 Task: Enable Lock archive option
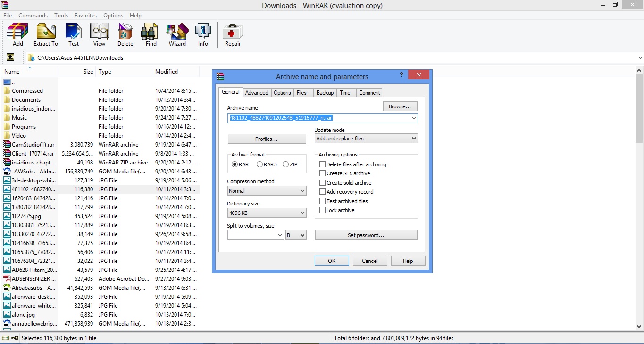click(323, 210)
